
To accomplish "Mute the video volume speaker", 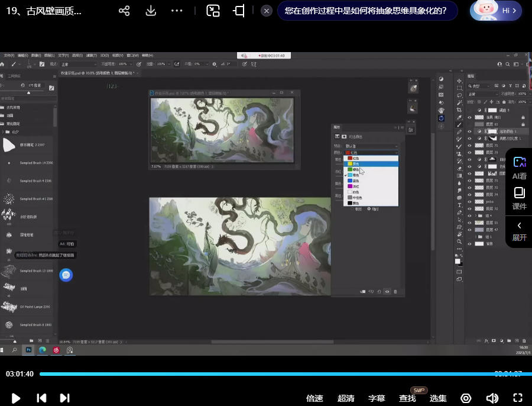I will pos(492,398).
